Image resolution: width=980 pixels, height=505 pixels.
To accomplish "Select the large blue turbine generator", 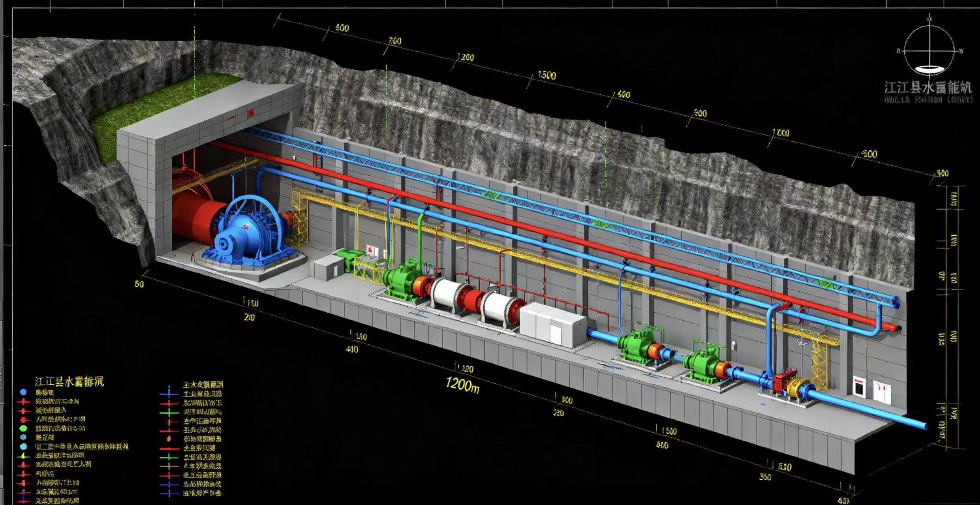I will (245, 233).
